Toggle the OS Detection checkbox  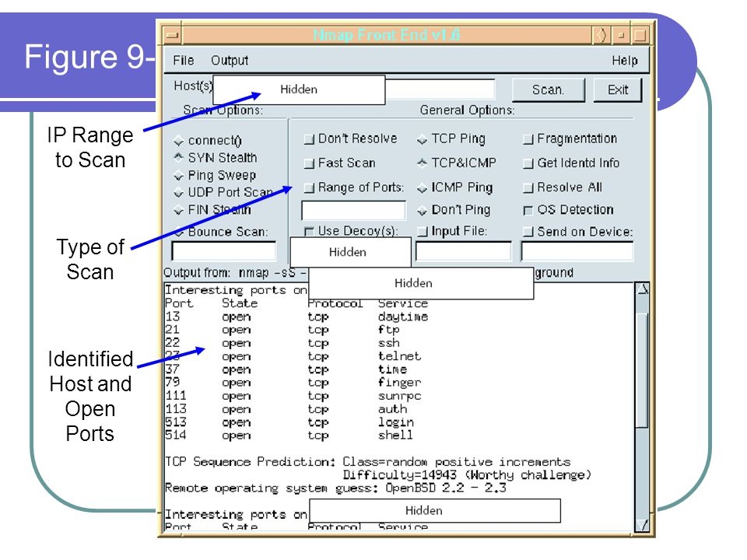point(528,210)
